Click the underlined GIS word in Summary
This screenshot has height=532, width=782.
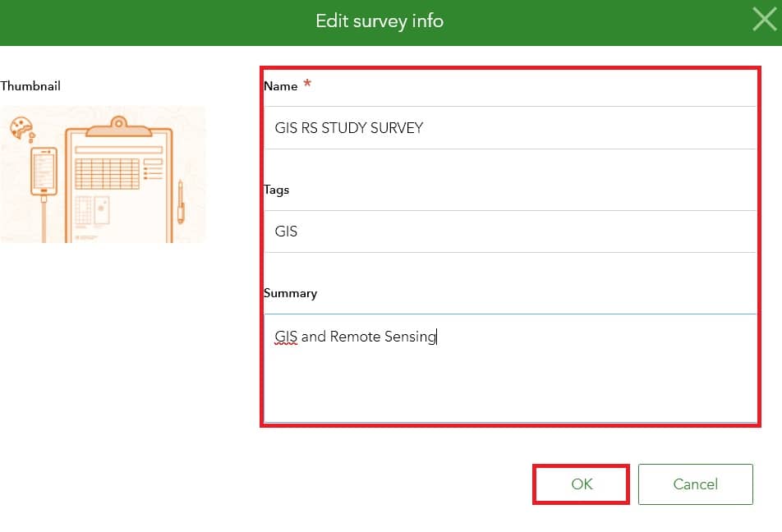point(286,337)
